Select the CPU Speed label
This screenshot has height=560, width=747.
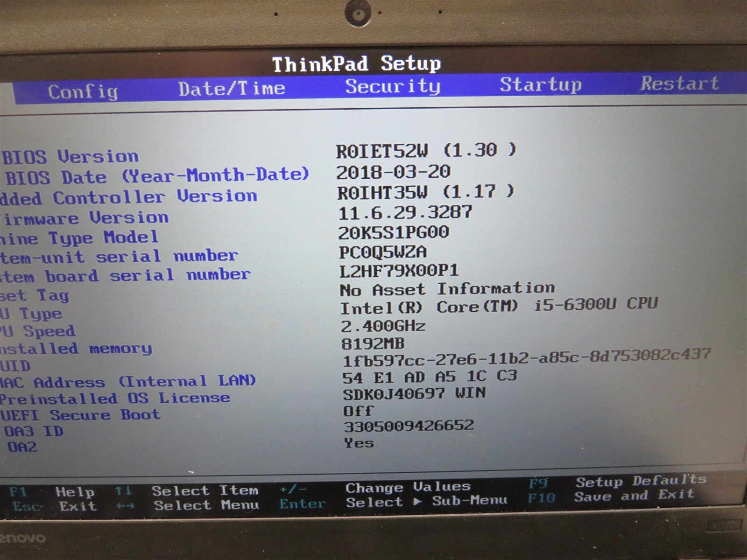pyautogui.click(x=37, y=331)
